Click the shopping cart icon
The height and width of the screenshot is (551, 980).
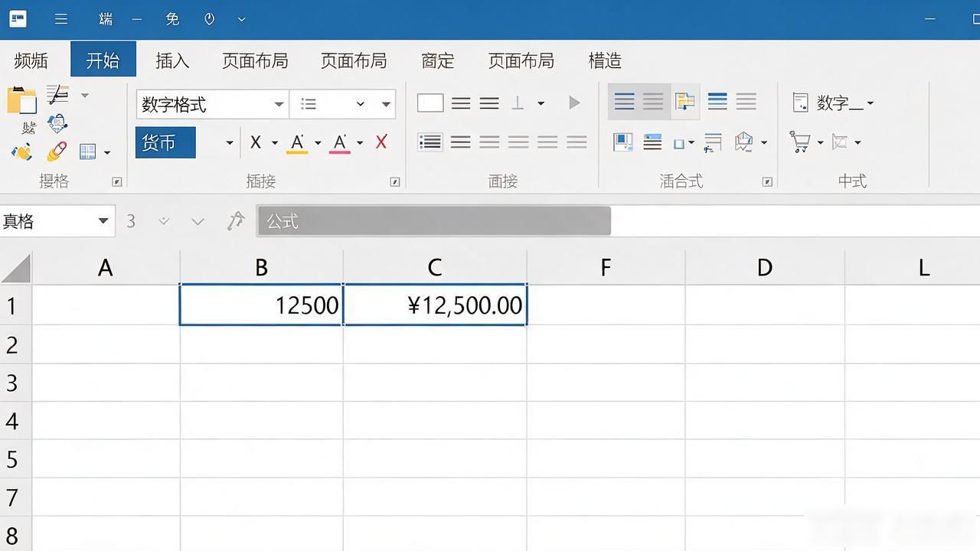click(x=801, y=142)
